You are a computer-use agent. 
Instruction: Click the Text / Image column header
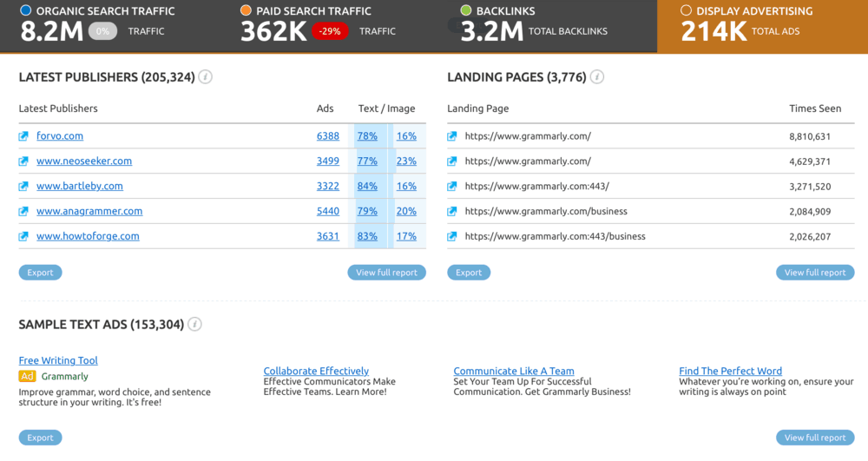tap(386, 109)
